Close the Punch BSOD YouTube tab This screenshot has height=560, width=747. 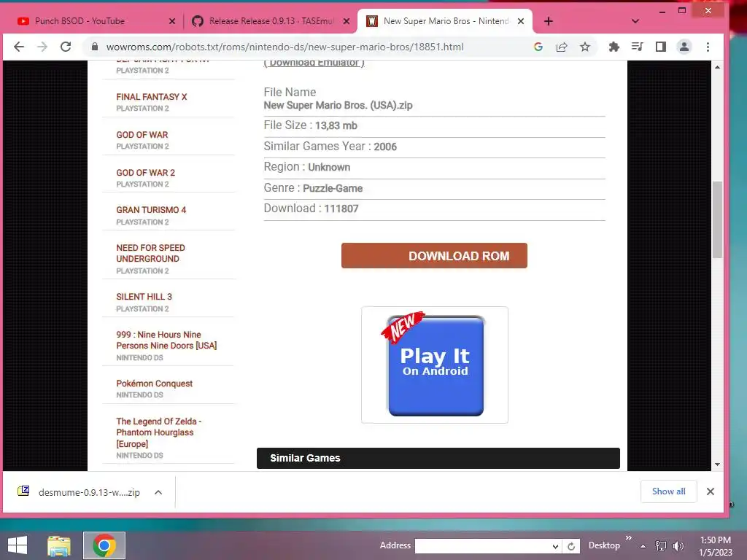(x=172, y=21)
